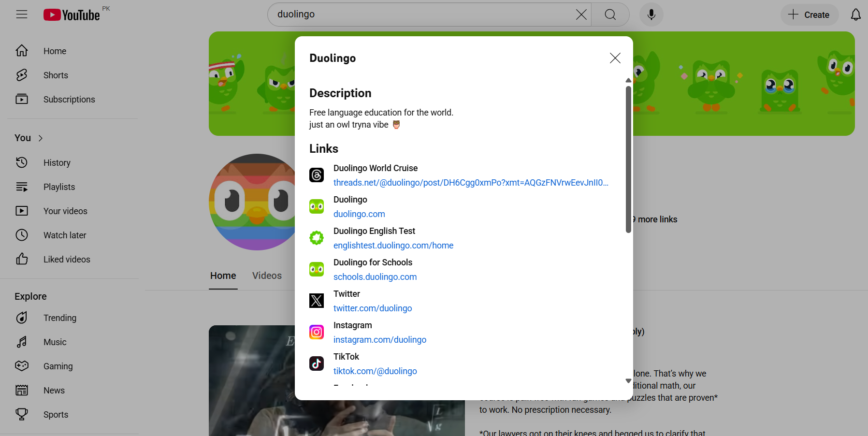Image resolution: width=868 pixels, height=436 pixels.
Task: Click 'Duolingo for Schools' link title
Action: [373, 262]
